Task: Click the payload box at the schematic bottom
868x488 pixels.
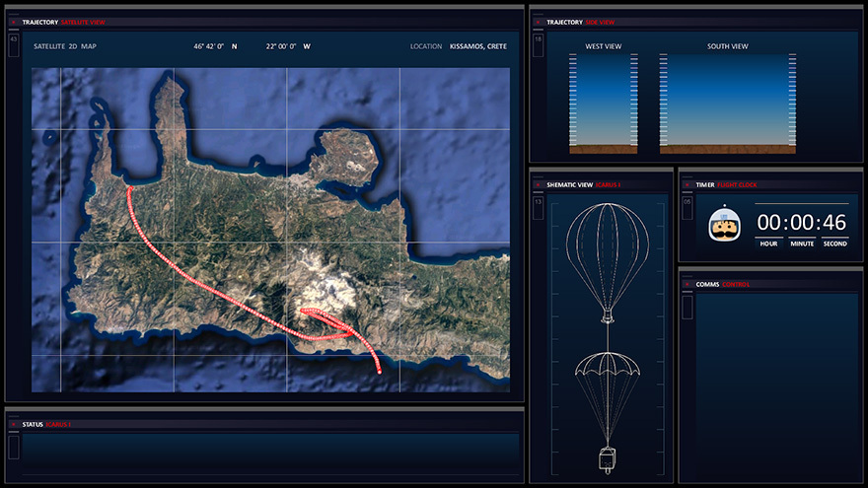Action: pyautogui.click(x=609, y=459)
